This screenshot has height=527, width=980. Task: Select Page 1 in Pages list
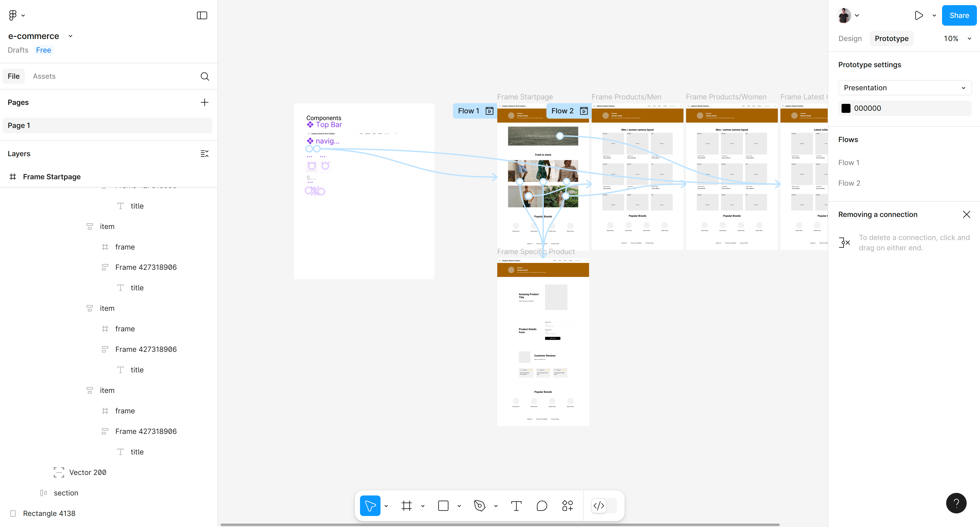pyautogui.click(x=107, y=126)
